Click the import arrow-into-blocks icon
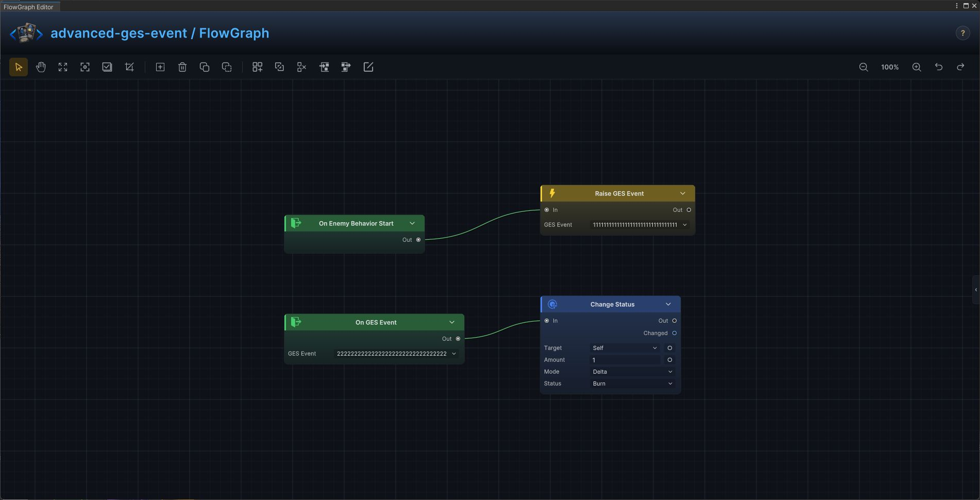980x500 pixels. (x=324, y=67)
